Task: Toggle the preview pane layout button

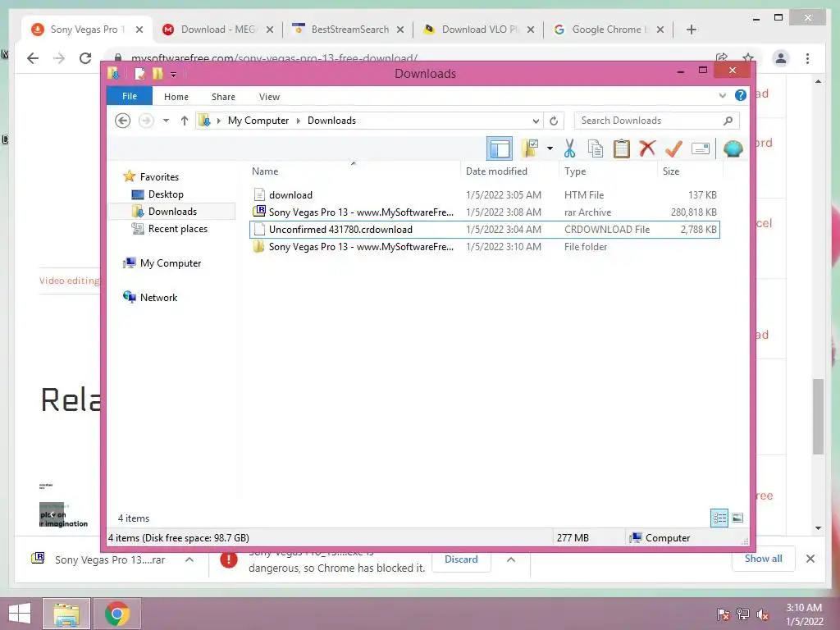Action: [x=500, y=148]
